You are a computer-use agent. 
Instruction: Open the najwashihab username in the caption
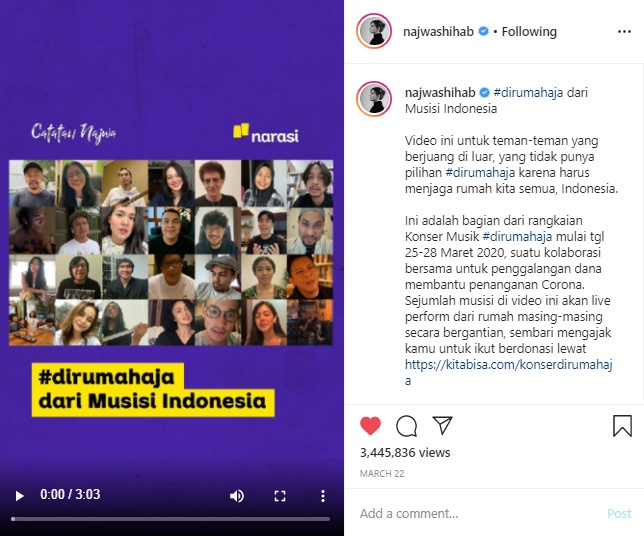440,92
